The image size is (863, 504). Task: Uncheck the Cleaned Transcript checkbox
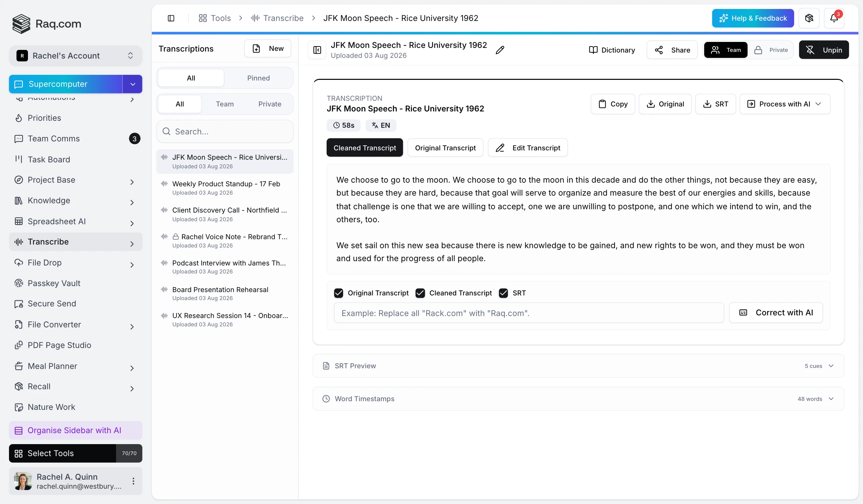(x=420, y=293)
